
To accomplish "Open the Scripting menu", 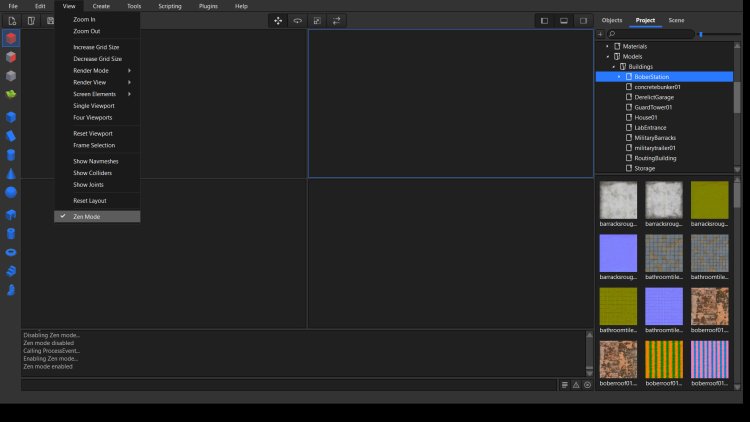I will coord(170,6).
